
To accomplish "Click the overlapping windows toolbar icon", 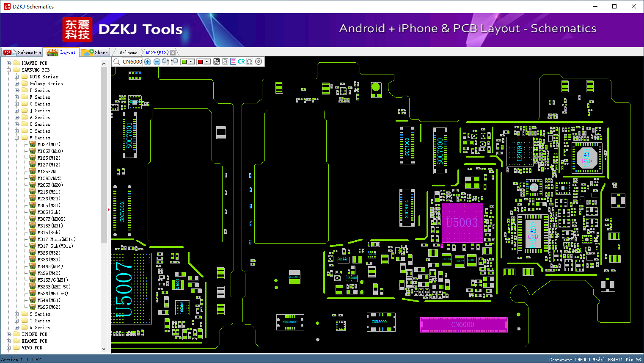I will tap(217, 61).
